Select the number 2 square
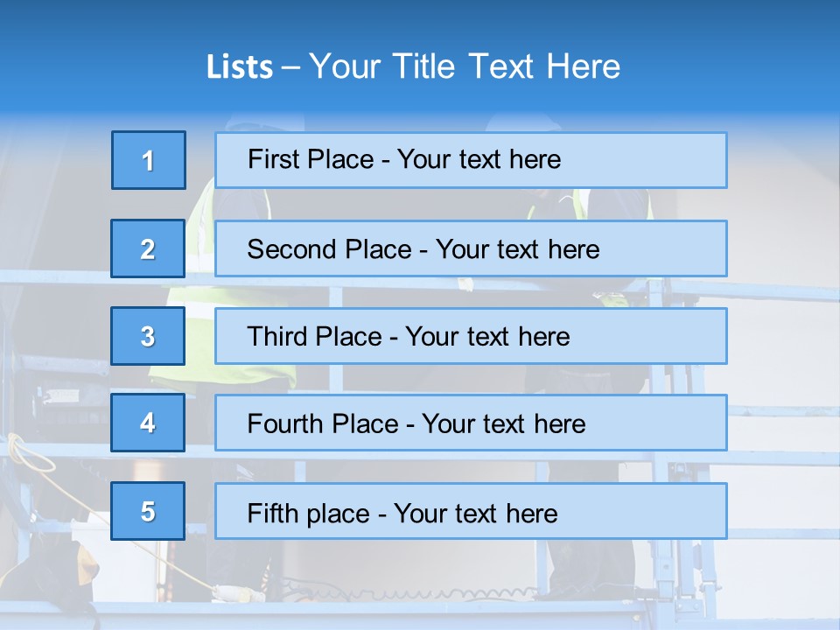The image size is (840, 630). pyautogui.click(x=148, y=248)
